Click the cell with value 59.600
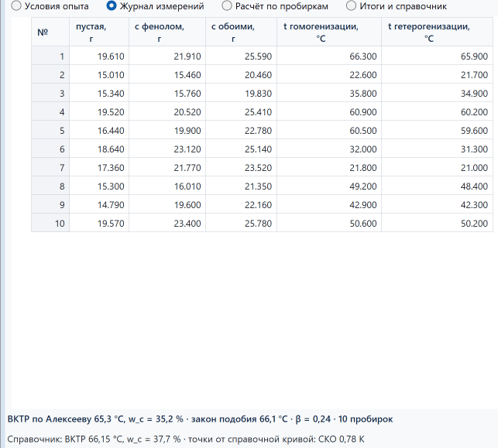This screenshot has width=498, height=448. (x=437, y=131)
